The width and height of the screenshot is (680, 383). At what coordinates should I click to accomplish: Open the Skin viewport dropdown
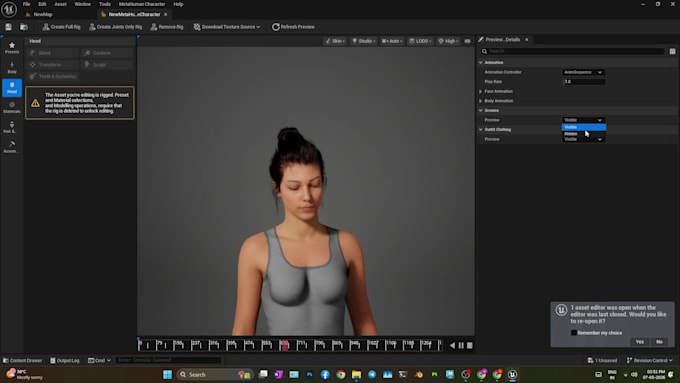pos(335,41)
